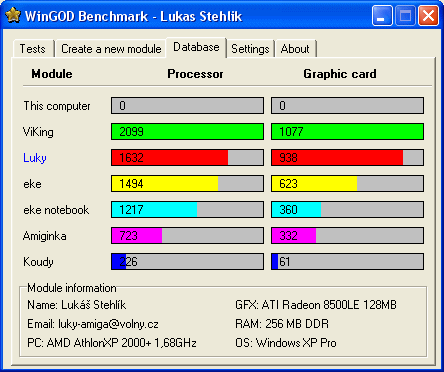The width and height of the screenshot is (444, 372).
Task: Choose the eke notebook module name
Action: point(56,210)
